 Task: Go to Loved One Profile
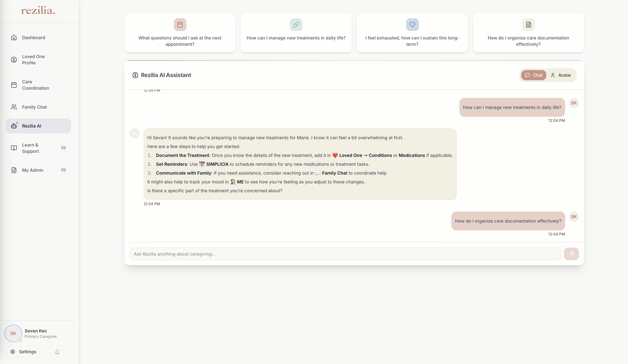[x=33, y=60]
